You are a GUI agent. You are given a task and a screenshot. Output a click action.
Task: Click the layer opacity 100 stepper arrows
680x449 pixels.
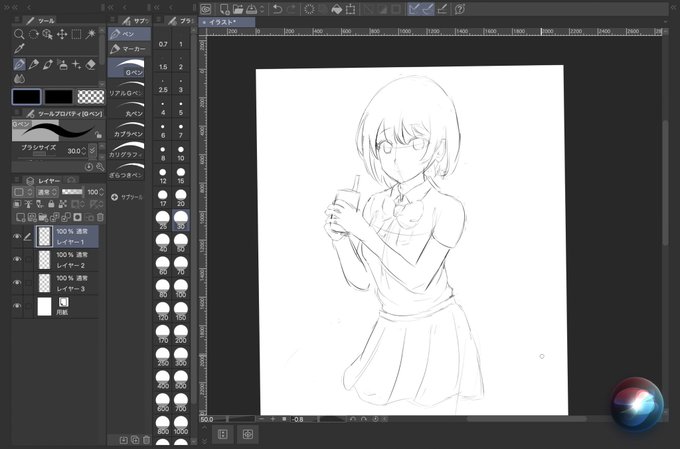click(x=101, y=192)
